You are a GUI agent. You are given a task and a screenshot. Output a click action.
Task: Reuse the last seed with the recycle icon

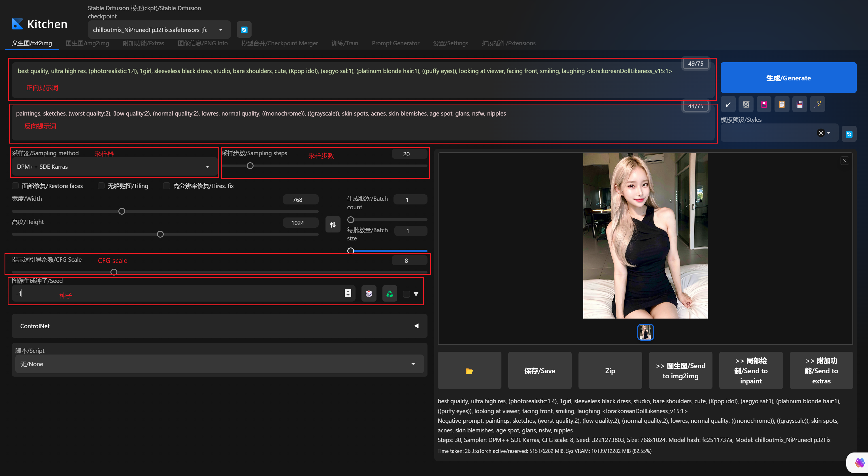[390, 294]
